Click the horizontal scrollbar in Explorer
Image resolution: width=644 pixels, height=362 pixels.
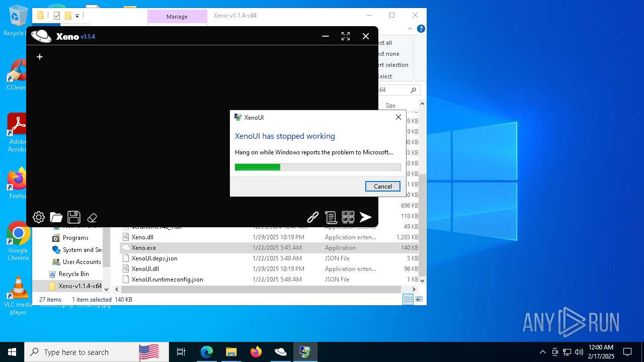click(261, 289)
